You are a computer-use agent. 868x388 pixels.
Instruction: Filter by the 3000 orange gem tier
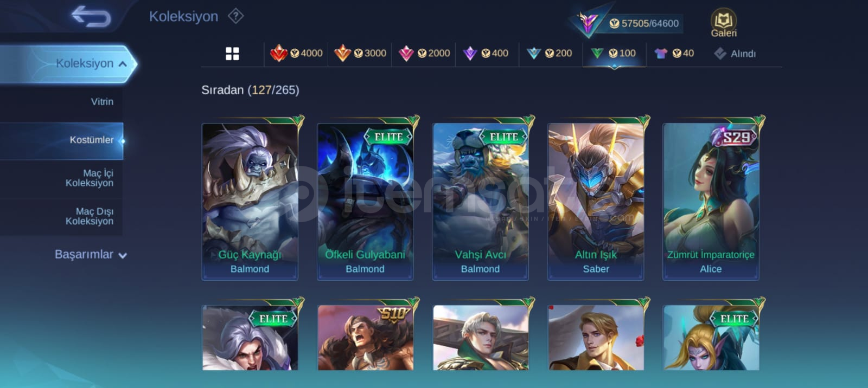click(x=360, y=53)
